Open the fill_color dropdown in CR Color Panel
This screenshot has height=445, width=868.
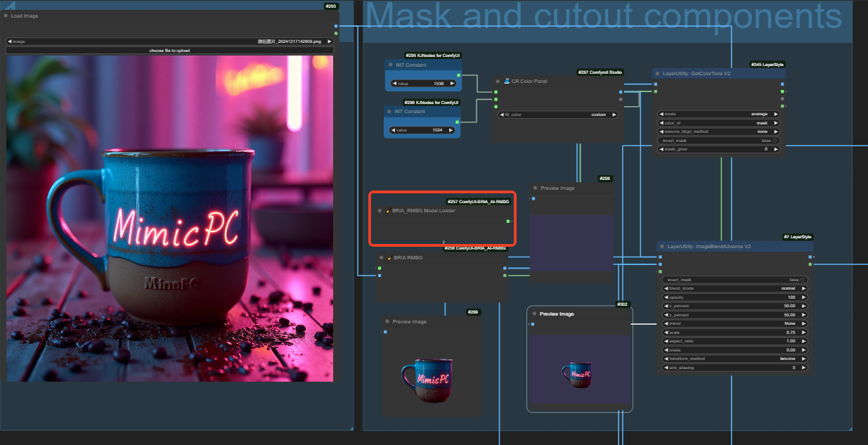coord(558,115)
